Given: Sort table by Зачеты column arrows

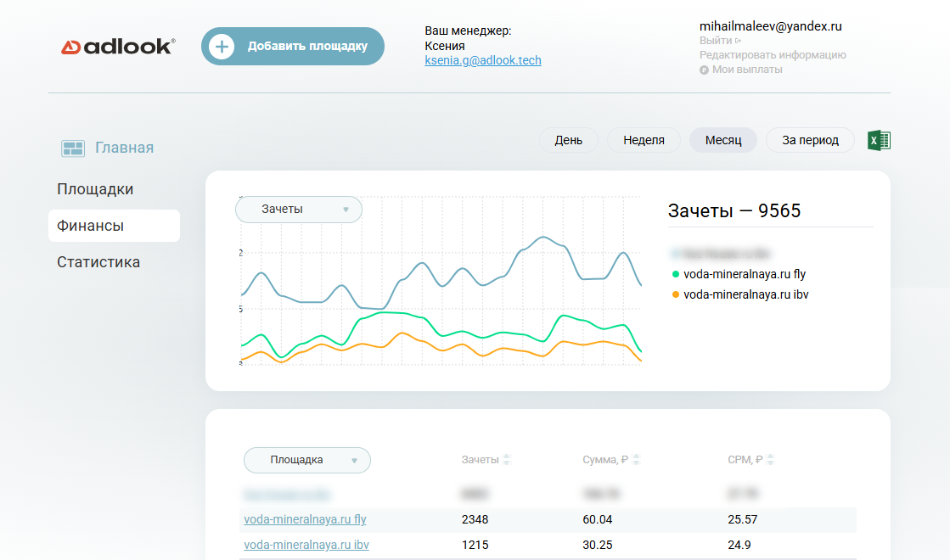Looking at the screenshot, I should tap(507, 460).
